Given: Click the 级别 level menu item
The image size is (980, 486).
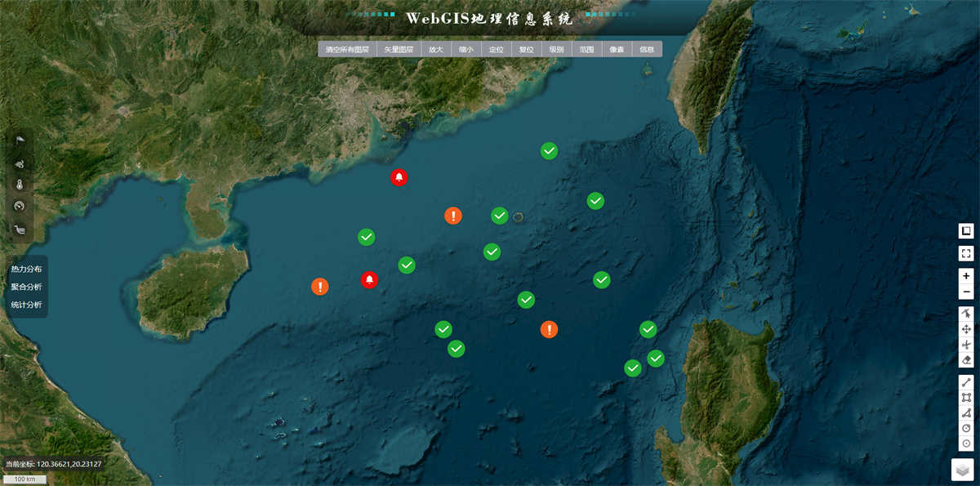Looking at the screenshot, I should point(557,50).
